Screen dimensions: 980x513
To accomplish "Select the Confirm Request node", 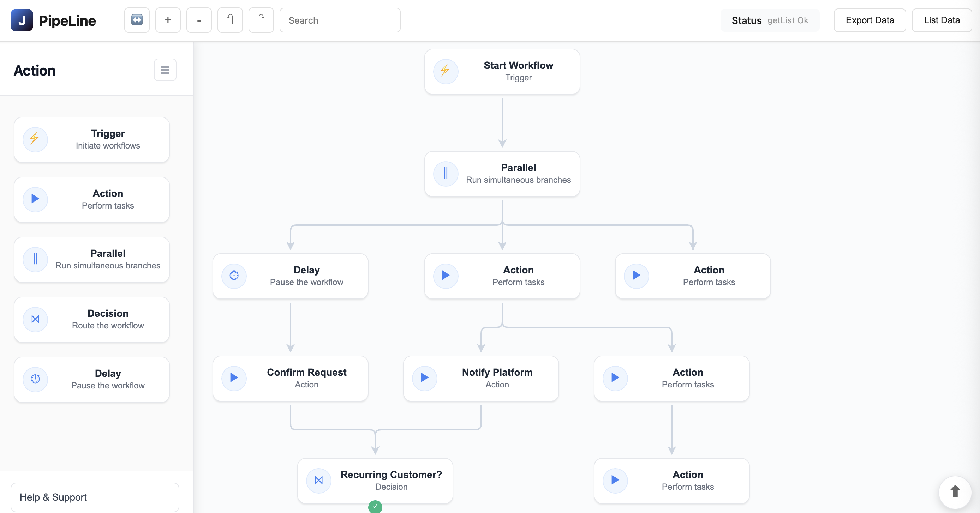I will [290, 378].
